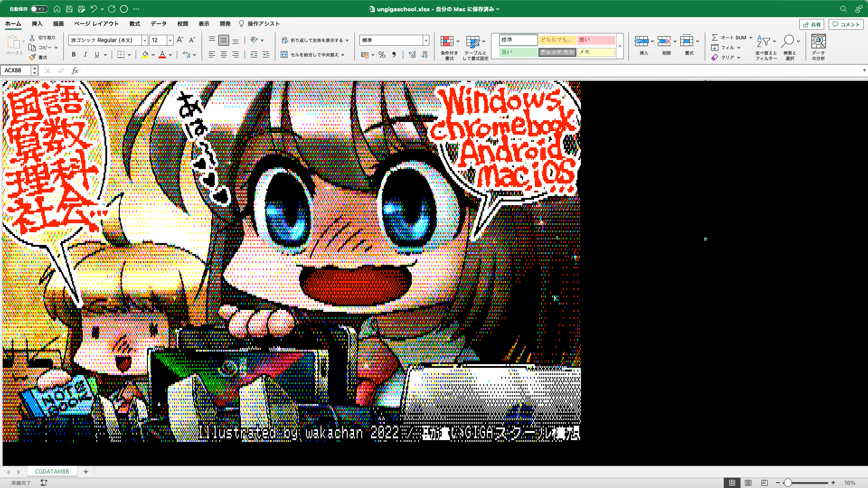Open the Formulas ribbon tab

point(135,24)
